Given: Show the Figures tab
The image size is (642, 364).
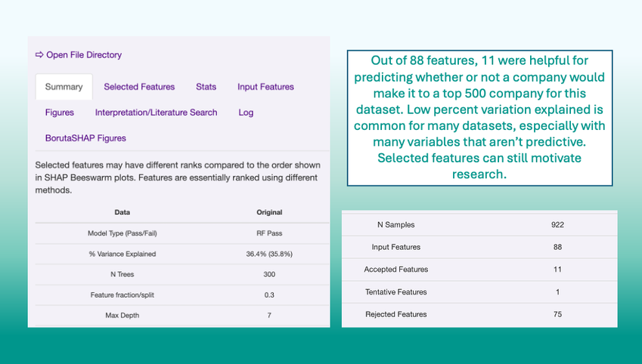Looking at the screenshot, I should click(x=60, y=113).
